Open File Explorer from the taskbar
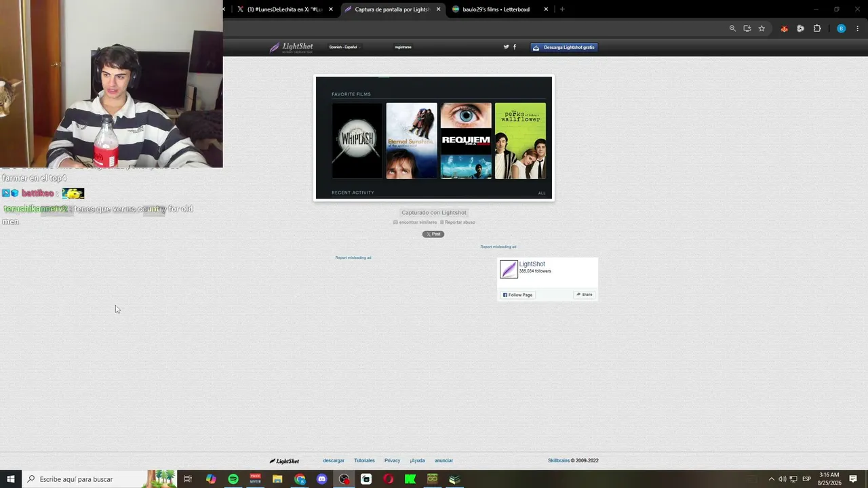The image size is (868, 488). point(277,479)
